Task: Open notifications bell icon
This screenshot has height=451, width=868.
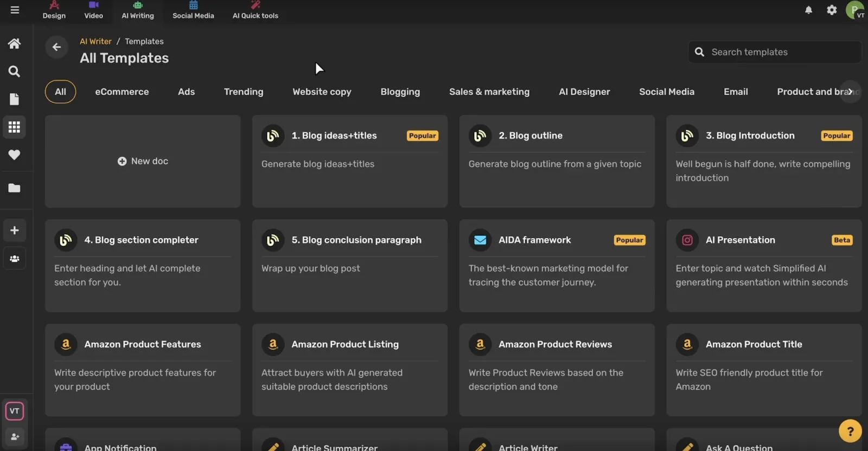Action: (808, 10)
